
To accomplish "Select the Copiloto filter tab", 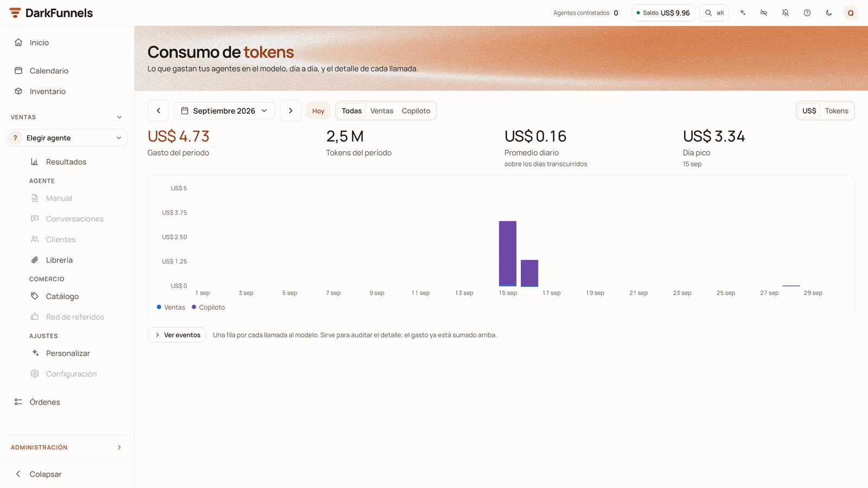I will (x=416, y=111).
